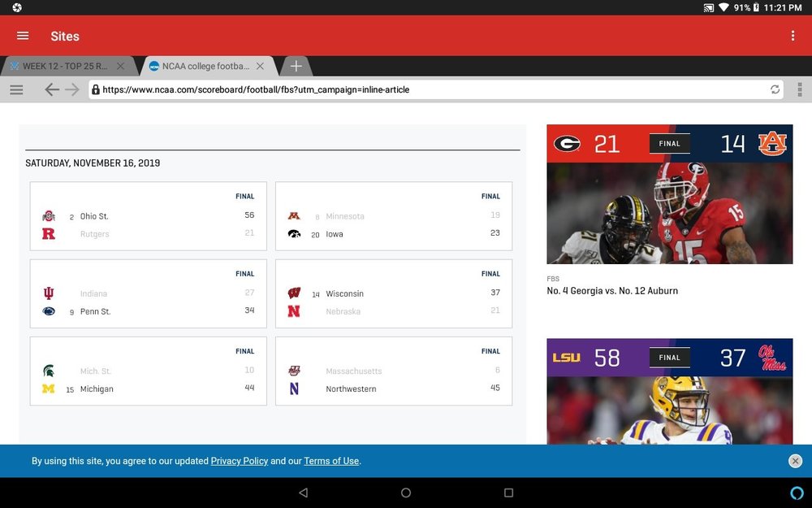Open the Terms of Use link
Viewport: 812px width, 508px height.
331,461
